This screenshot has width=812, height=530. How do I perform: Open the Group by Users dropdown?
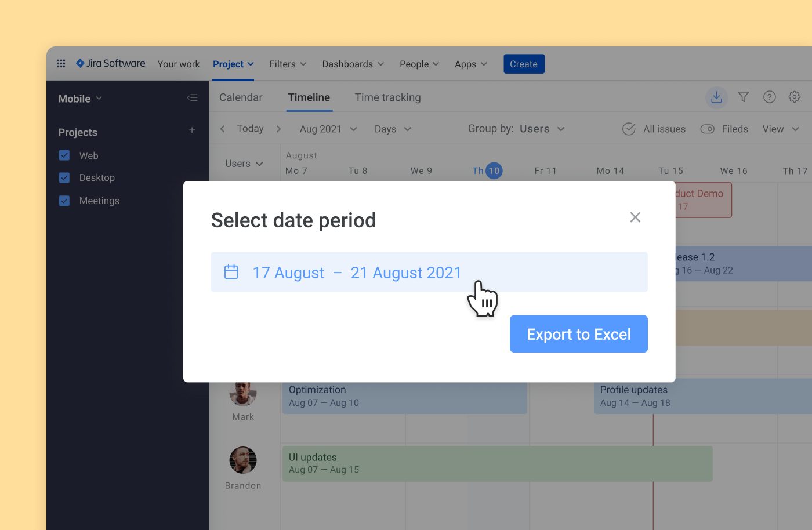click(x=541, y=129)
